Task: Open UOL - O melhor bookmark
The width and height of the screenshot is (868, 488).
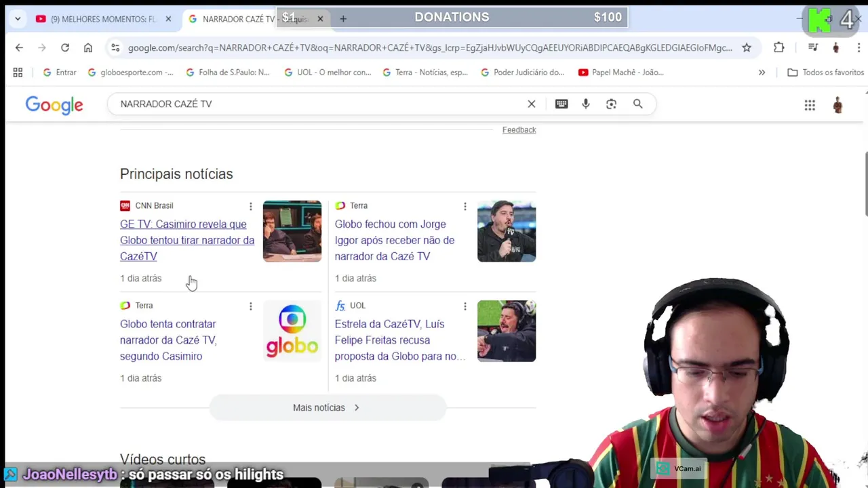Action: pos(328,73)
